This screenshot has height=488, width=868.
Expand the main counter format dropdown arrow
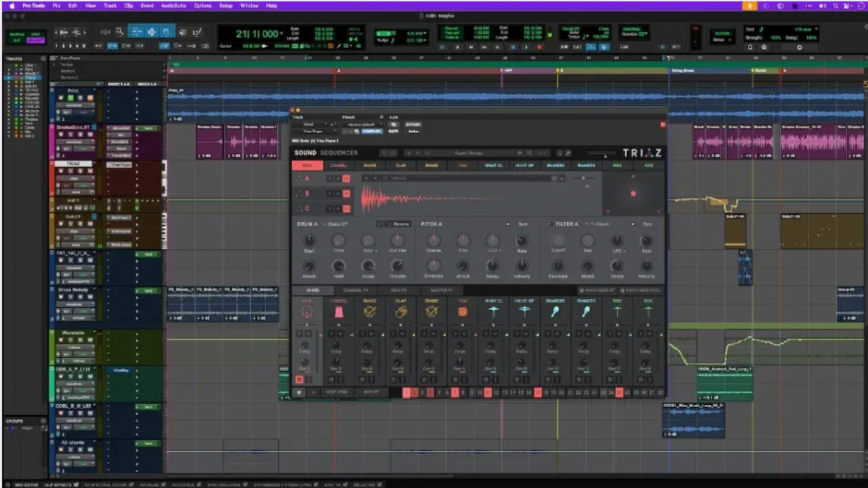pyautogui.click(x=283, y=34)
